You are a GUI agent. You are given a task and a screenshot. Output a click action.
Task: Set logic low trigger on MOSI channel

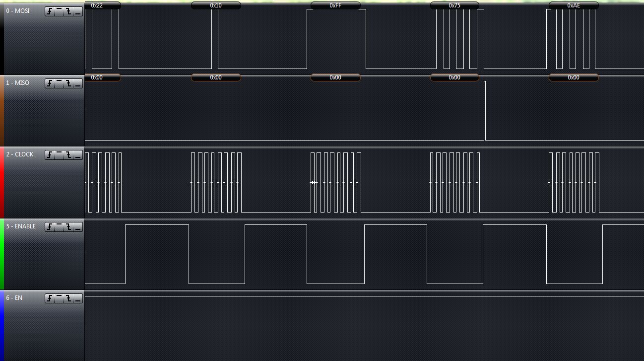[x=78, y=11]
